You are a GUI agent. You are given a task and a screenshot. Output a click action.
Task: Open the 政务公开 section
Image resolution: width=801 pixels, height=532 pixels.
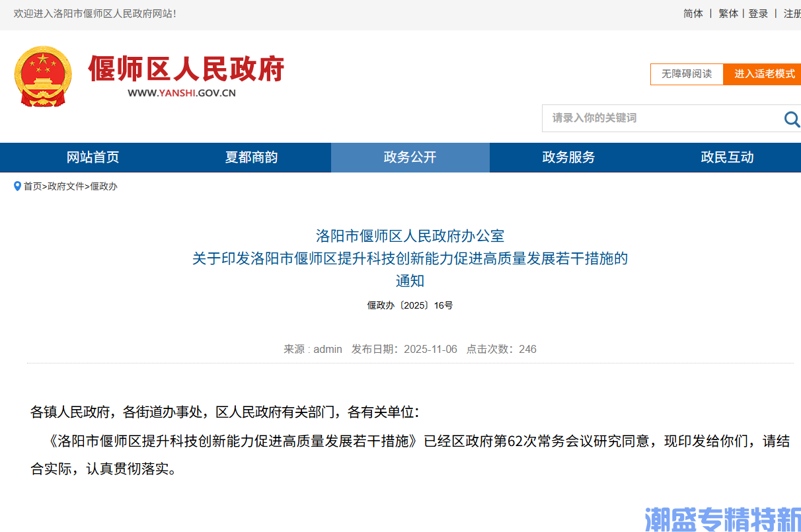(410, 157)
